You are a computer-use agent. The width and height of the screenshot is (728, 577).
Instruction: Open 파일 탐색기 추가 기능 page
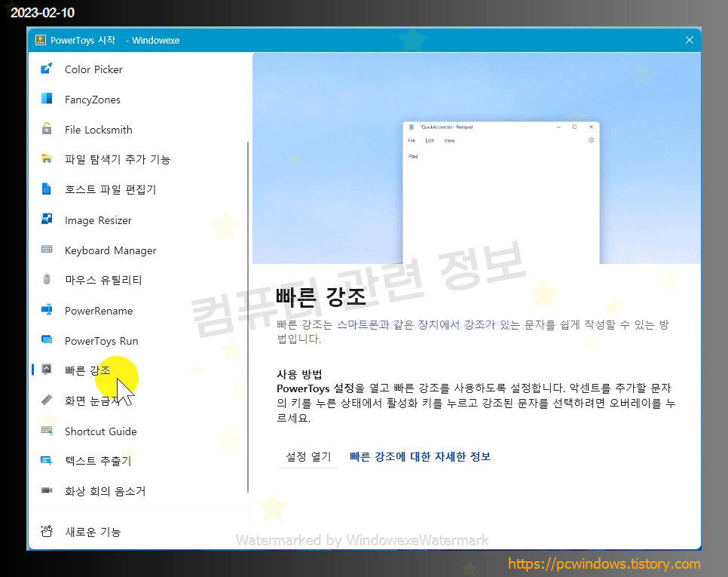(x=139, y=159)
